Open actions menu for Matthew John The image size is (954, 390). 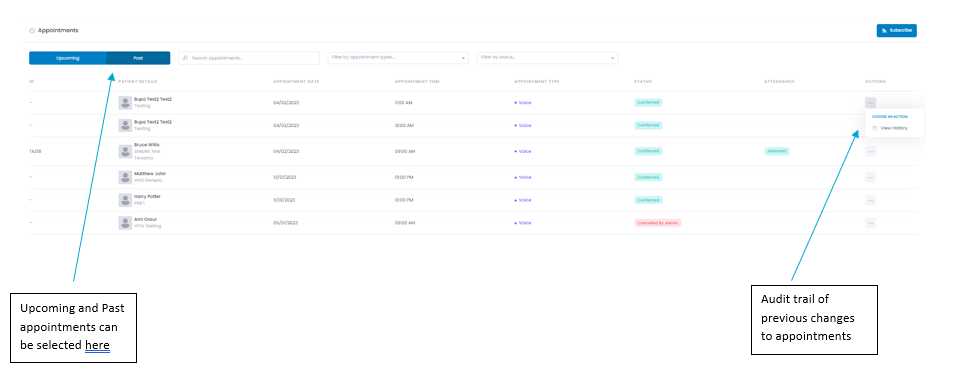[870, 177]
